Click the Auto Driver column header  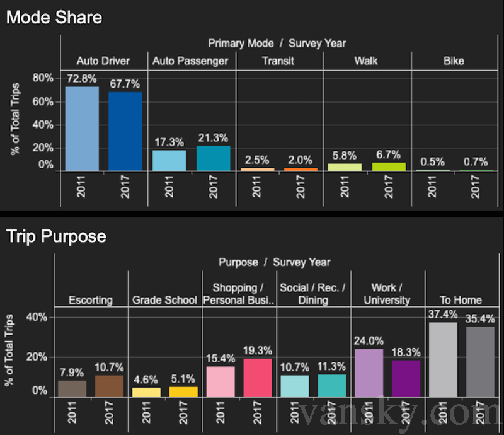[103, 61]
